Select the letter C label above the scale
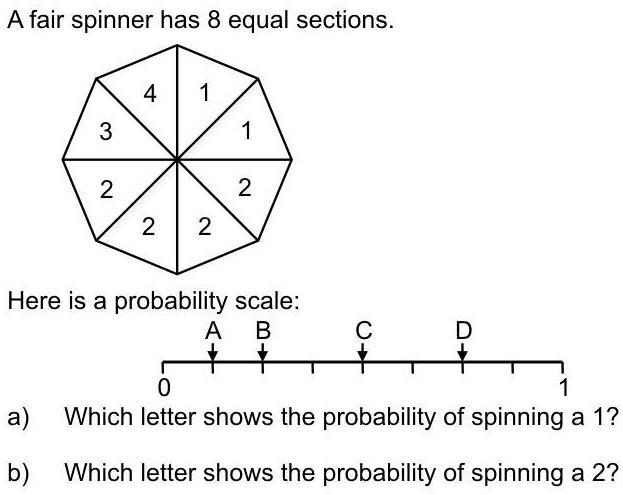 (x=363, y=330)
